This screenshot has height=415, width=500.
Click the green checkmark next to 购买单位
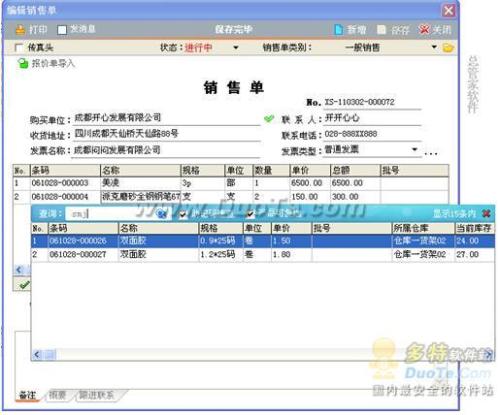tap(269, 118)
